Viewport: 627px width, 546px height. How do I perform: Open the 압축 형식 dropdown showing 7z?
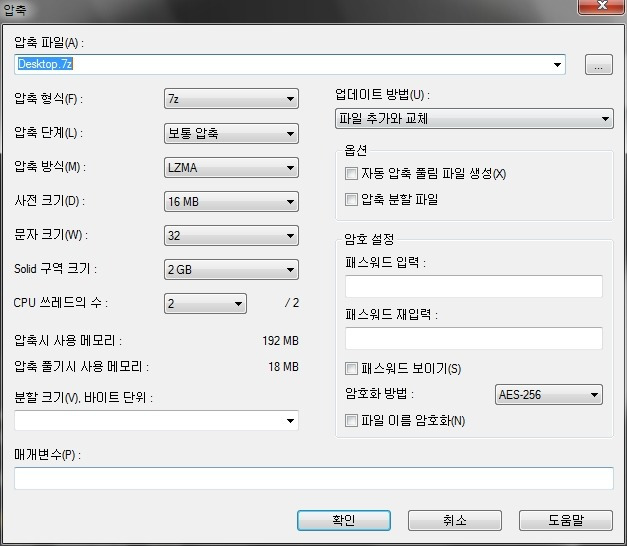point(231,99)
